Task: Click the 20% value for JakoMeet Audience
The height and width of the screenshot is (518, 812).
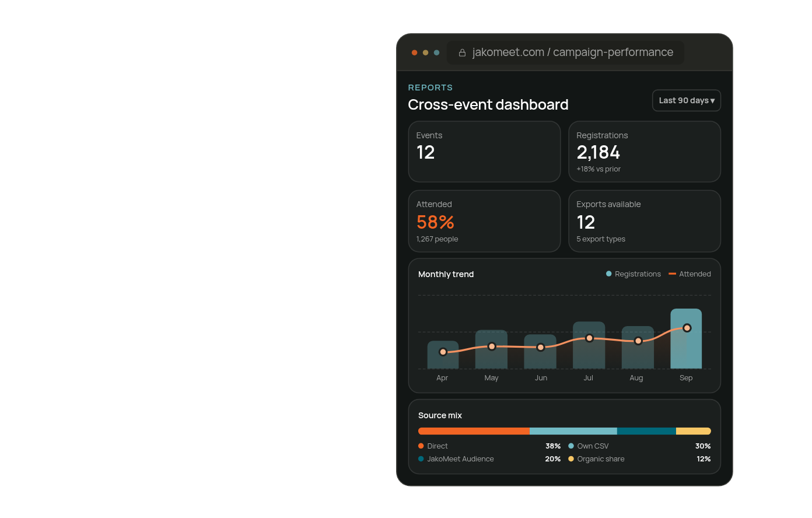Action: click(553, 459)
